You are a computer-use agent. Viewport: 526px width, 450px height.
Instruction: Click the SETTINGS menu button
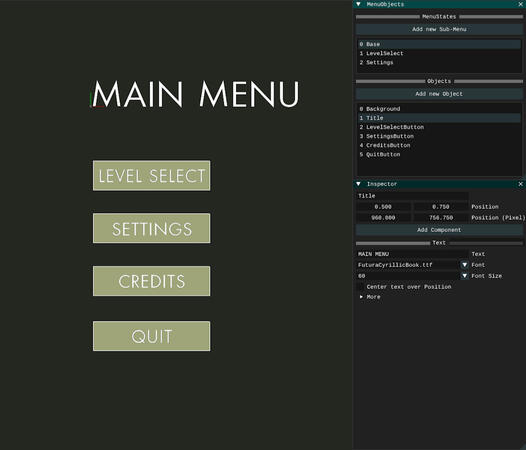click(152, 228)
